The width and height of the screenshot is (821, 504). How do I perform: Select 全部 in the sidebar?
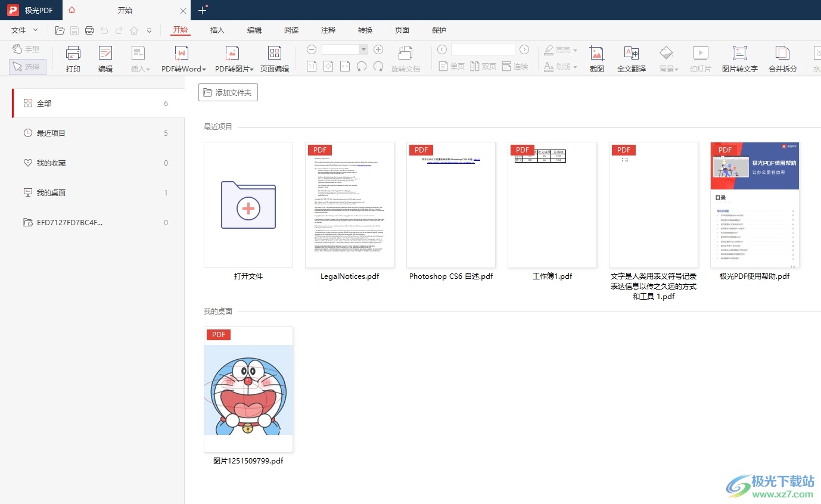[x=98, y=103]
